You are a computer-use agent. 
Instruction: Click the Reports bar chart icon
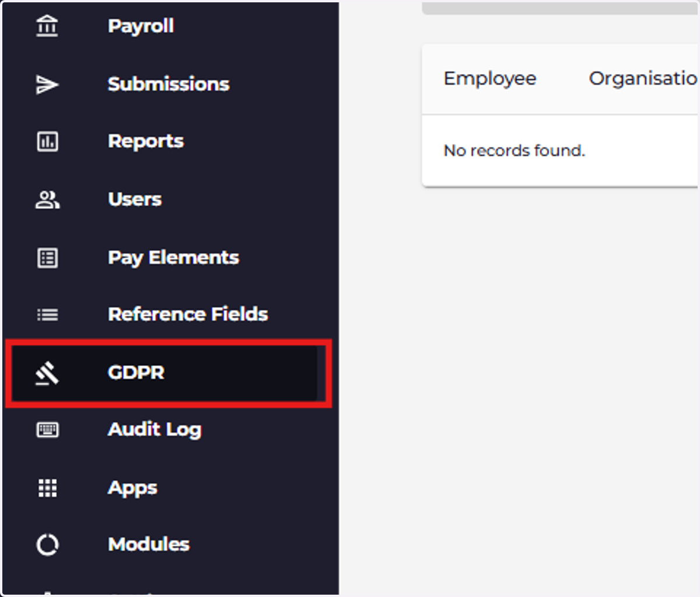[x=47, y=142]
